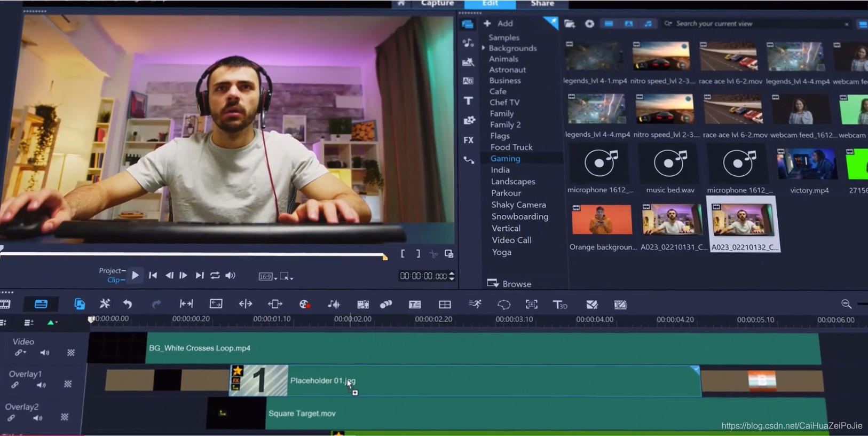Toggle track transparency on Overlay1 track
The image size is (868, 436).
pyautogui.click(x=68, y=384)
